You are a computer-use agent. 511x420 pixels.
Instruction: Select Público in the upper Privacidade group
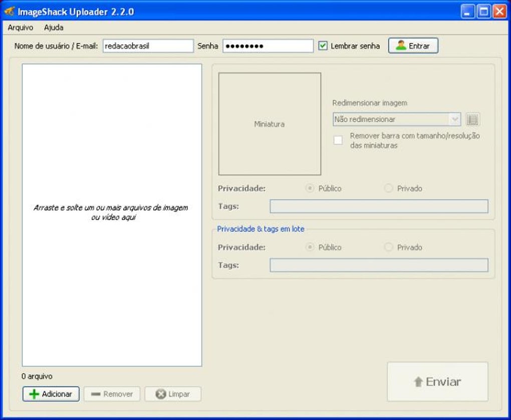click(x=310, y=188)
